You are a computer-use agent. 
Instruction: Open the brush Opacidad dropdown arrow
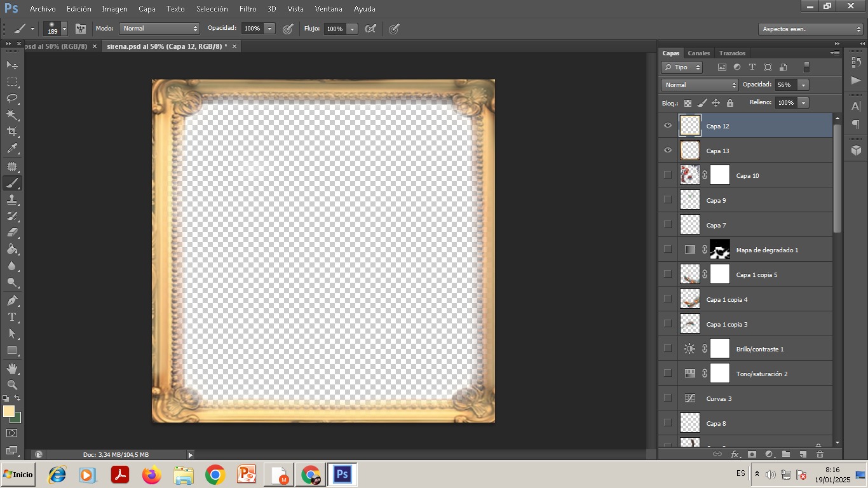pyautogui.click(x=269, y=29)
